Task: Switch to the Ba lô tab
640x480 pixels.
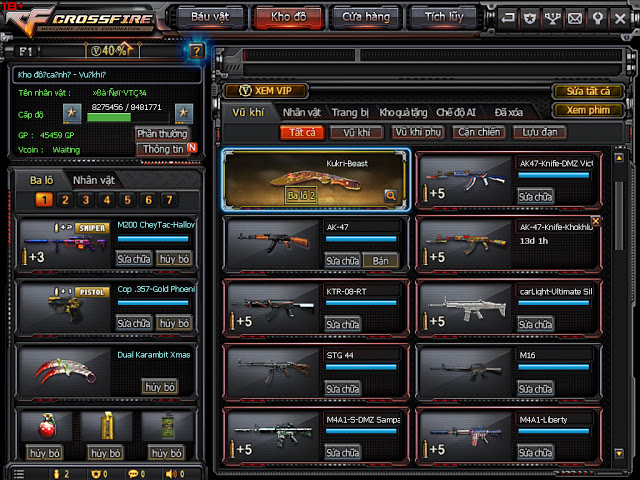Action: pos(42,180)
